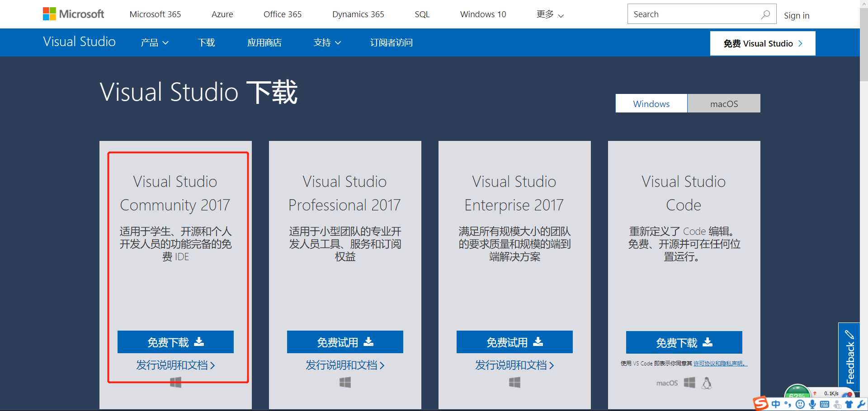Expand the 产品 menu
The image size is (868, 411).
click(x=155, y=42)
